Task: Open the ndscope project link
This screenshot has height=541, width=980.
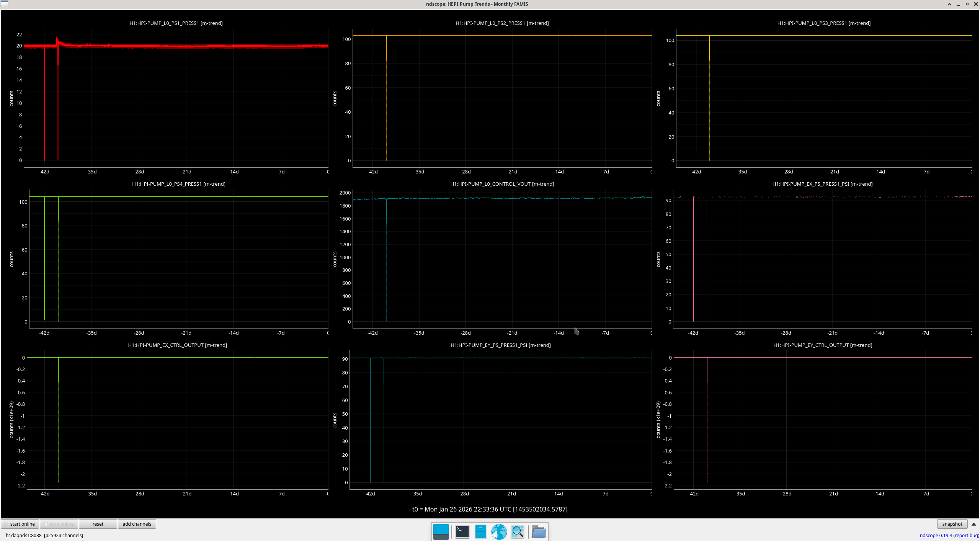Action: (x=929, y=536)
